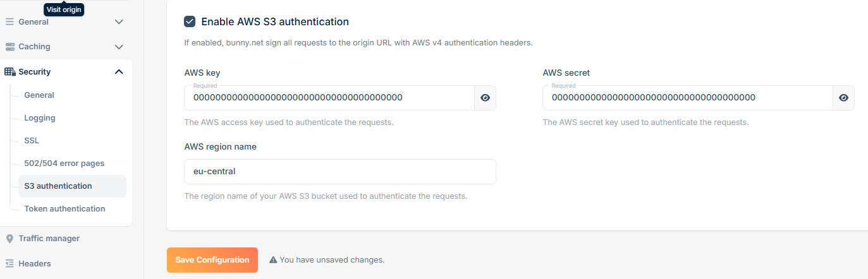The height and width of the screenshot is (279, 868).
Task: Reveal the AWS key with eye icon
Action: [485, 98]
